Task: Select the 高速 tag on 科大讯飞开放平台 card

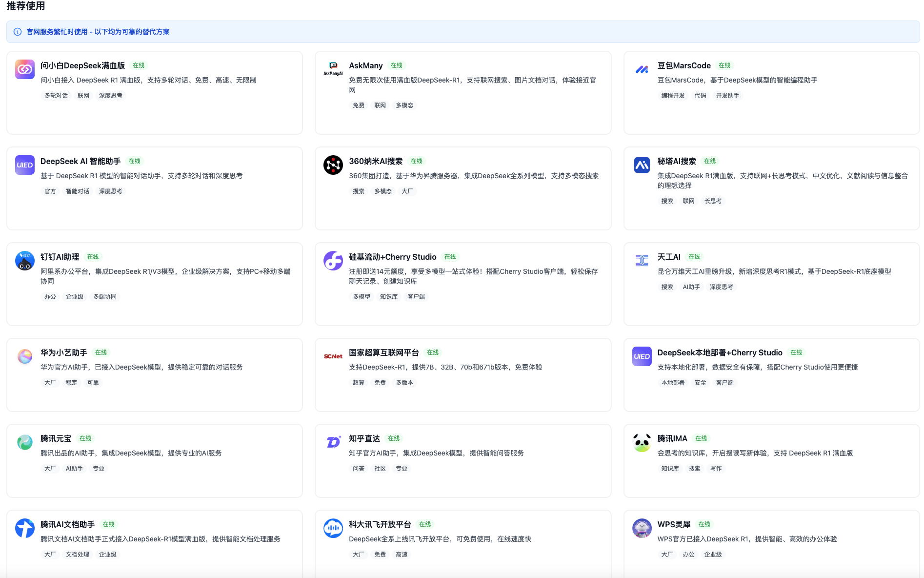Action: [x=402, y=555]
